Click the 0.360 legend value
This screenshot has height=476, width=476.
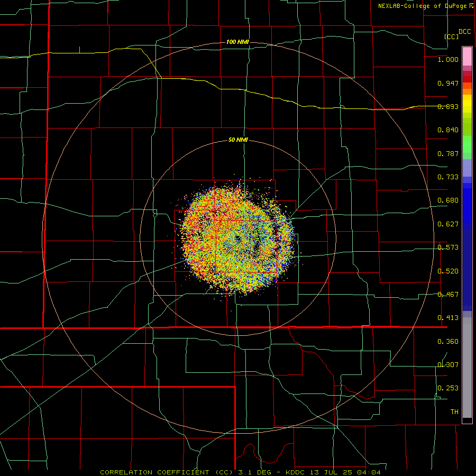(x=448, y=342)
